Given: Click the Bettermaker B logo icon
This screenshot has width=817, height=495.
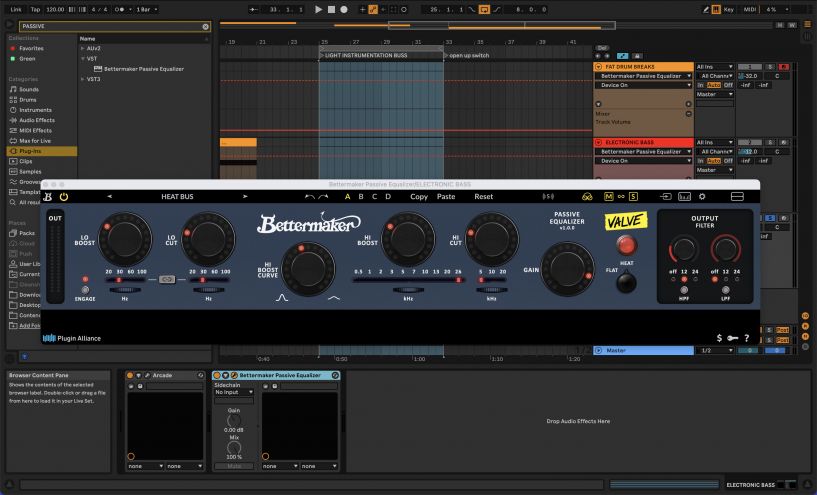Looking at the screenshot, I should click(x=47, y=196).
